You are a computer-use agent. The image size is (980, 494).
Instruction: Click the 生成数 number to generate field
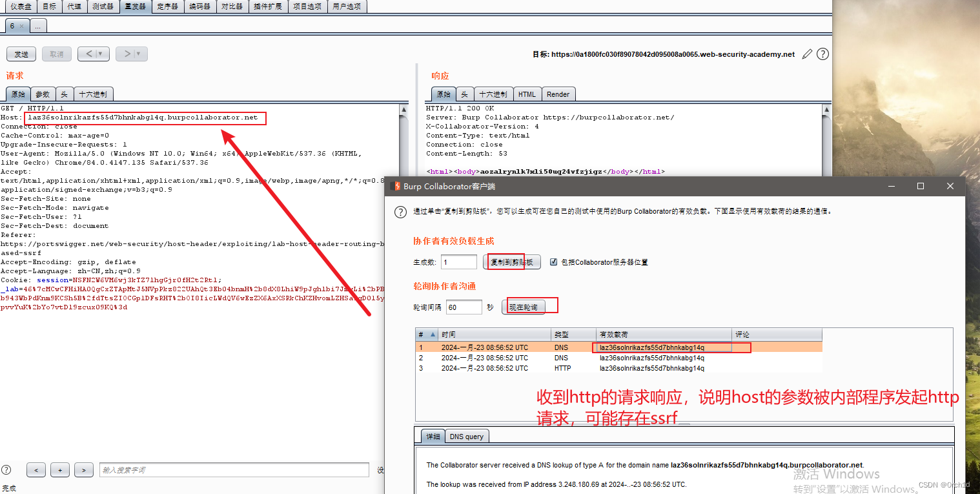458,262
